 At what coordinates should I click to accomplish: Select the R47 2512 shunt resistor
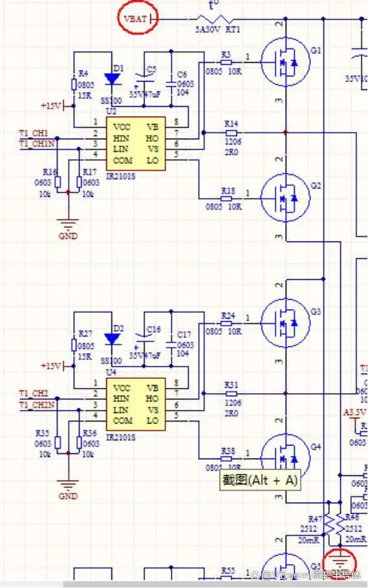328,525
